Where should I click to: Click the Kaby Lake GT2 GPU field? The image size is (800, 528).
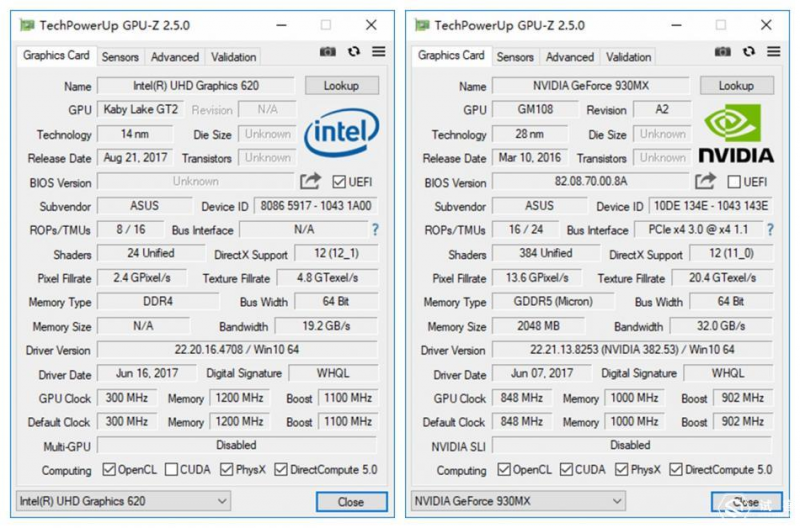click(x=140, y=110)
